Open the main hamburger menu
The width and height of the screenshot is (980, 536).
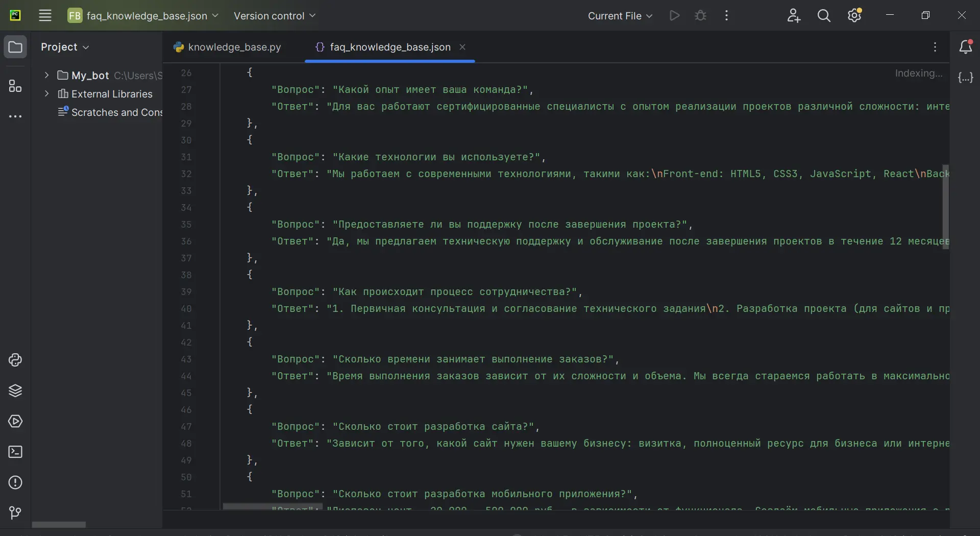tap(45, 16)
